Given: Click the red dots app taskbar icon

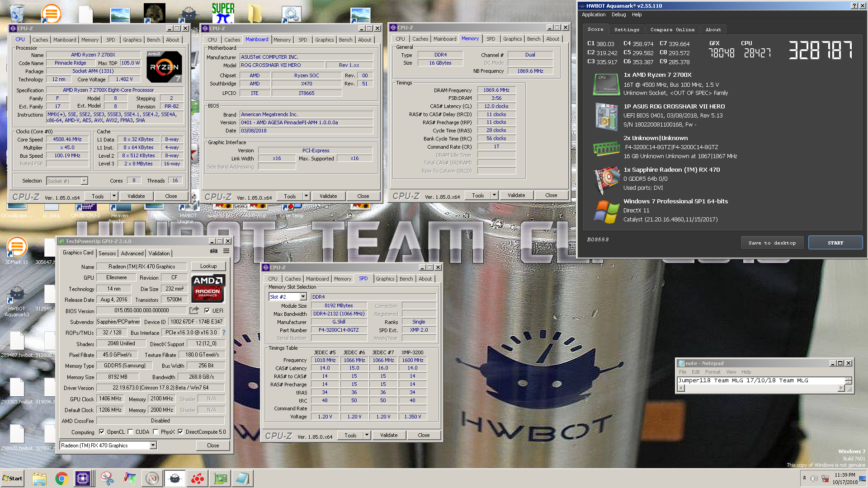Looking at the screenshot, I should point(198,479).
